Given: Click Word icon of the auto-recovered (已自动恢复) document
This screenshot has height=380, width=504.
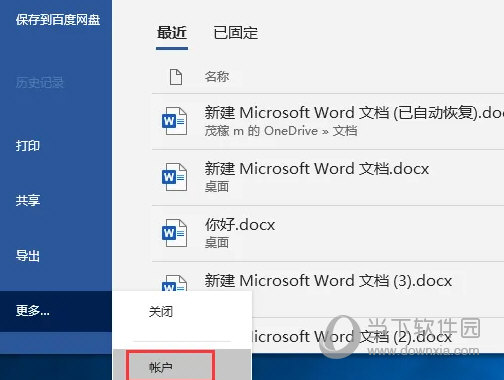Looking at the screenshot, I should click(174, 121).
